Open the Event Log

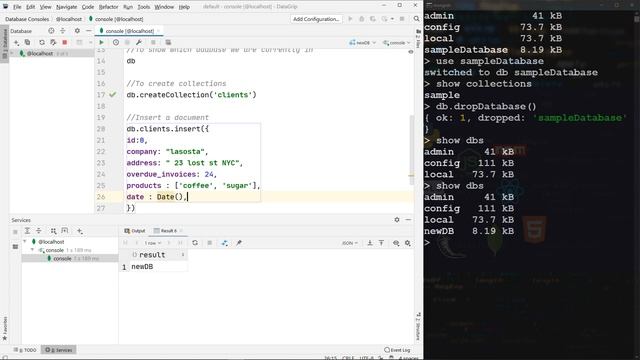(397, 350)
